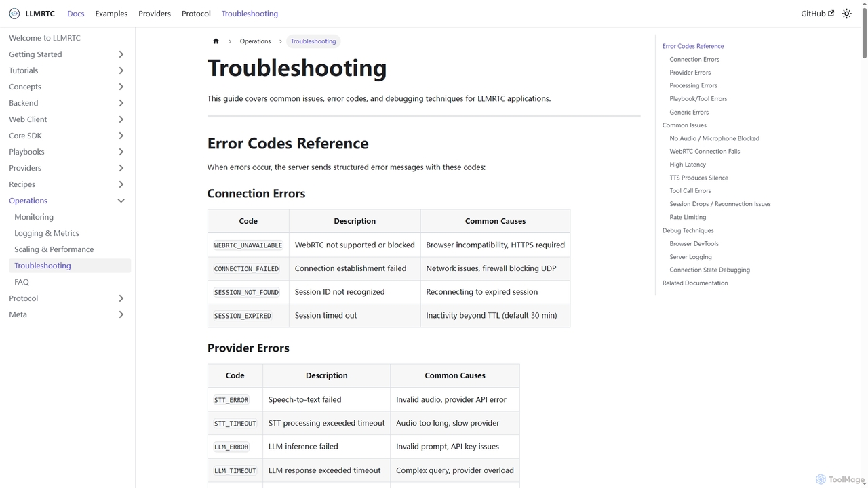Jump to High Latency in contents

(688, 165)
